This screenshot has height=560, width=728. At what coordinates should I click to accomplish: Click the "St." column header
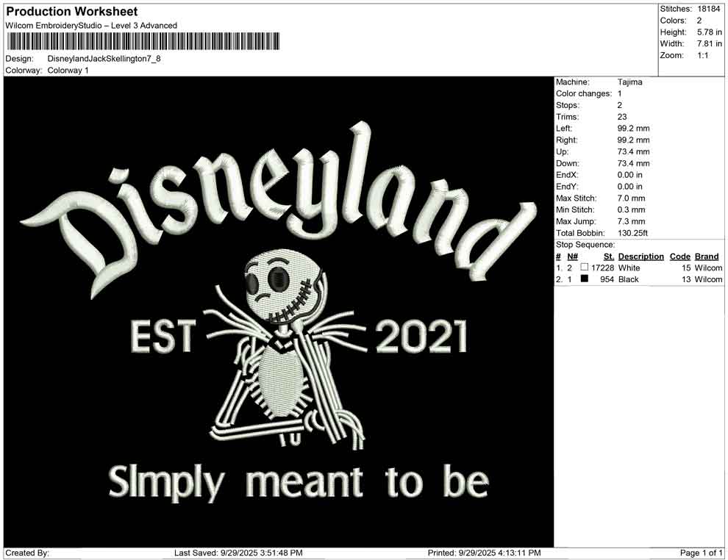[x=609, y=256]
